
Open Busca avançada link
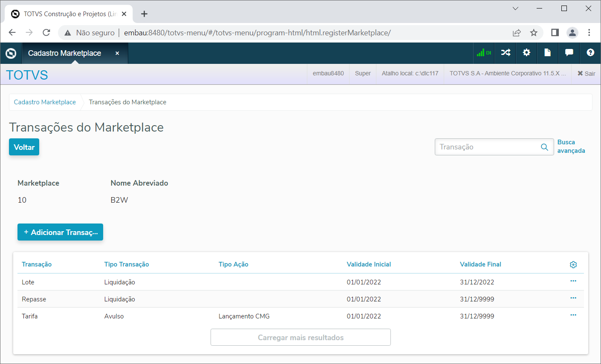tap(571, 146)
